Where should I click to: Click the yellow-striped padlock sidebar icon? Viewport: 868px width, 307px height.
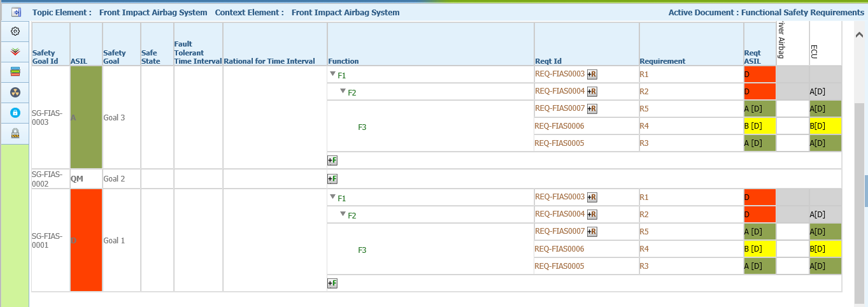15,133
